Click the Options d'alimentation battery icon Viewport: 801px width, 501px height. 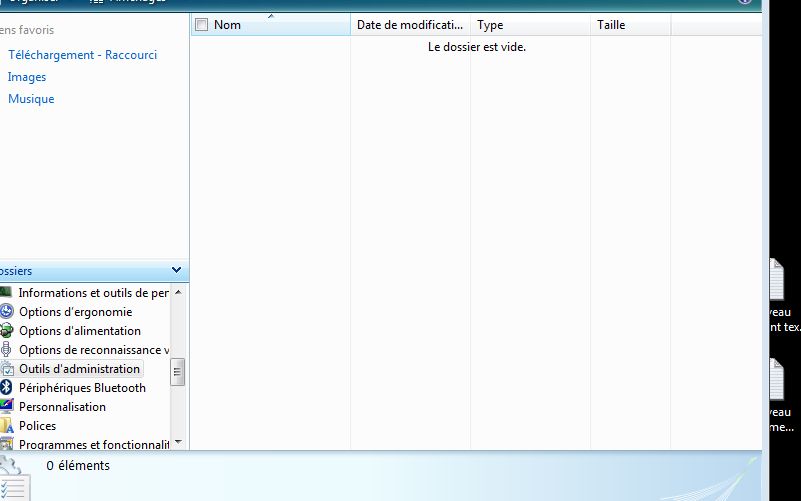(x=7, y=331)
